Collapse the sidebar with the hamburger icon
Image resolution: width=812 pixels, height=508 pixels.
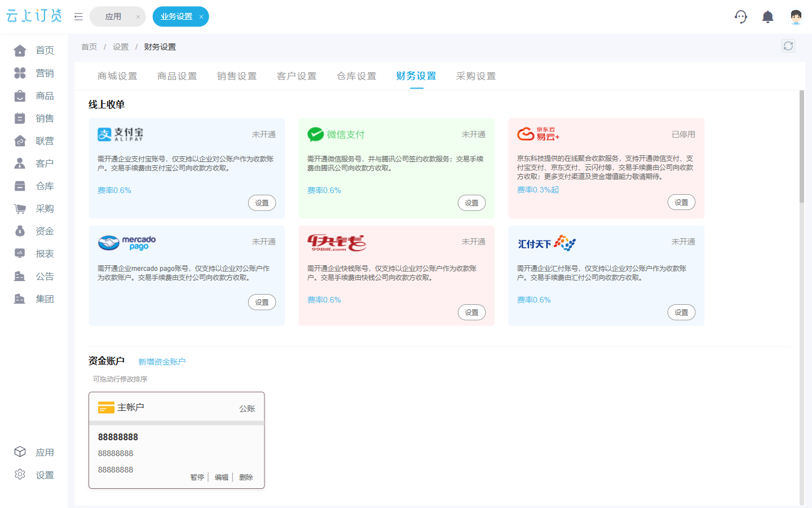(78, 17)
